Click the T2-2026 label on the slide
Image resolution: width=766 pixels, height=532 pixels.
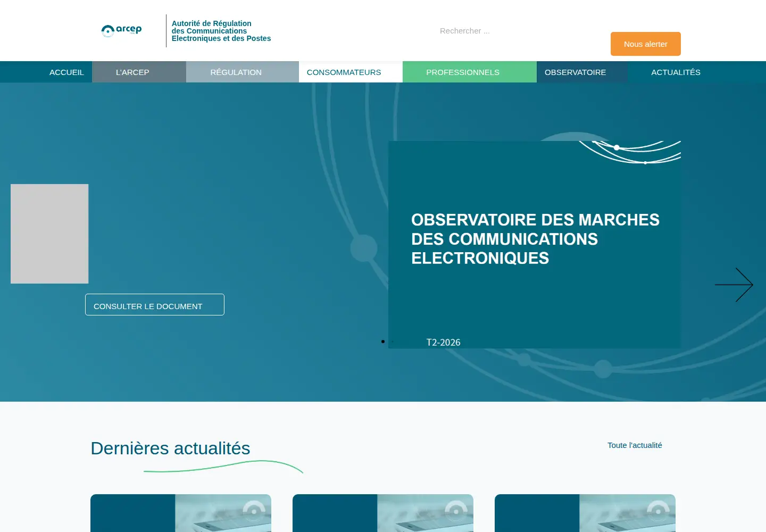443,343
